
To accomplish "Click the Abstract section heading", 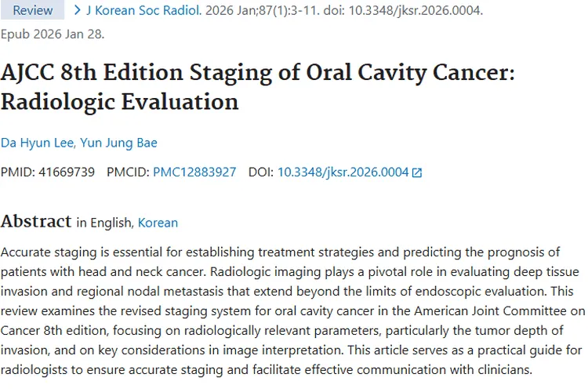I will pyautogui.click(x=36, y=222).
